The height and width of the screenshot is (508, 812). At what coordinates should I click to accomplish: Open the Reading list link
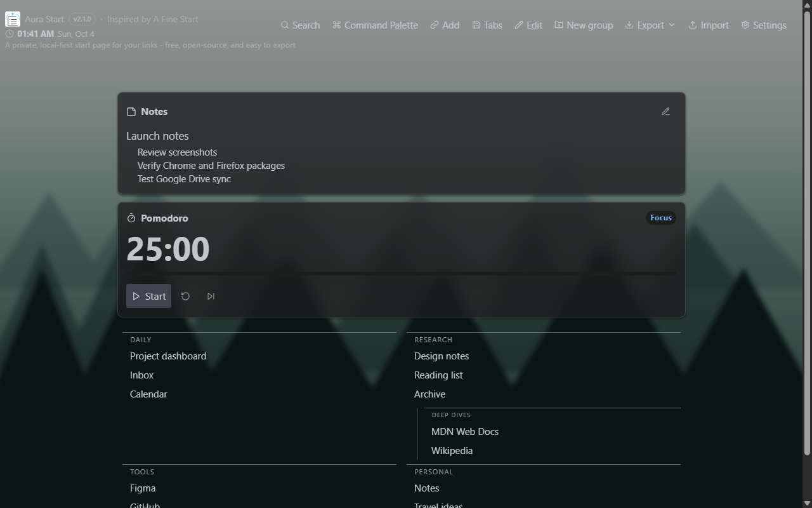[x=438, y=375]
